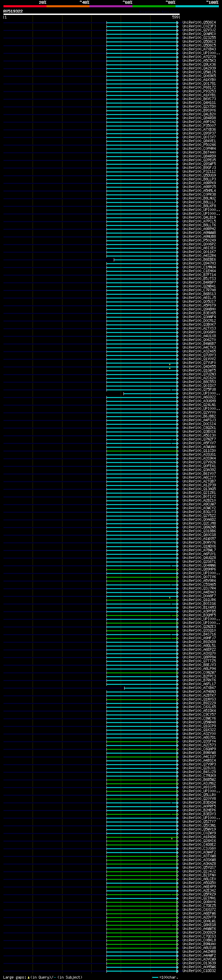This screenshot has width=222, height=980.
Task: Open UniRef100_B0T1Y2 entry
Action: (x=199, y=496)
